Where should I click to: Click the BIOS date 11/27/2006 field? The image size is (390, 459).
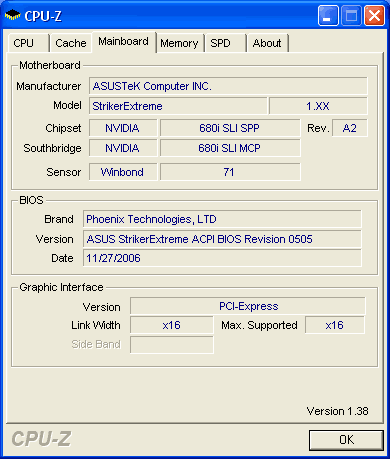pos(222,258)
